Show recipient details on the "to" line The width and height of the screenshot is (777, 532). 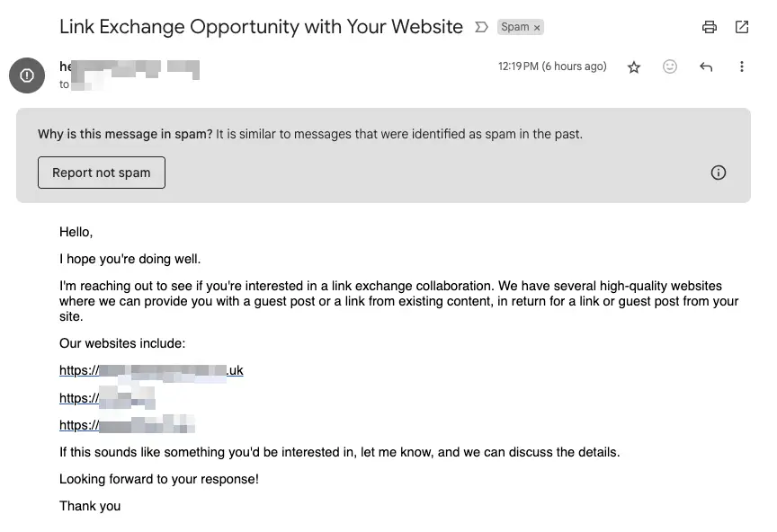(x=82, y=84)
